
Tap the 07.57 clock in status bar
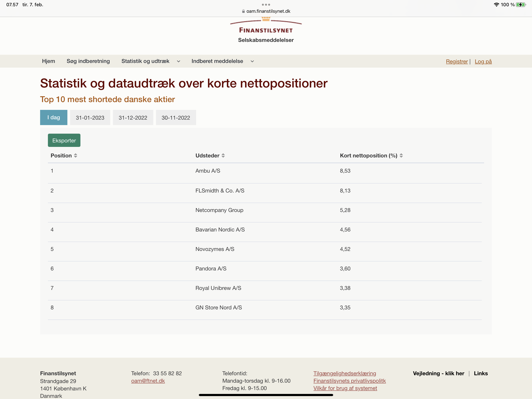click(x=12, y=4)
